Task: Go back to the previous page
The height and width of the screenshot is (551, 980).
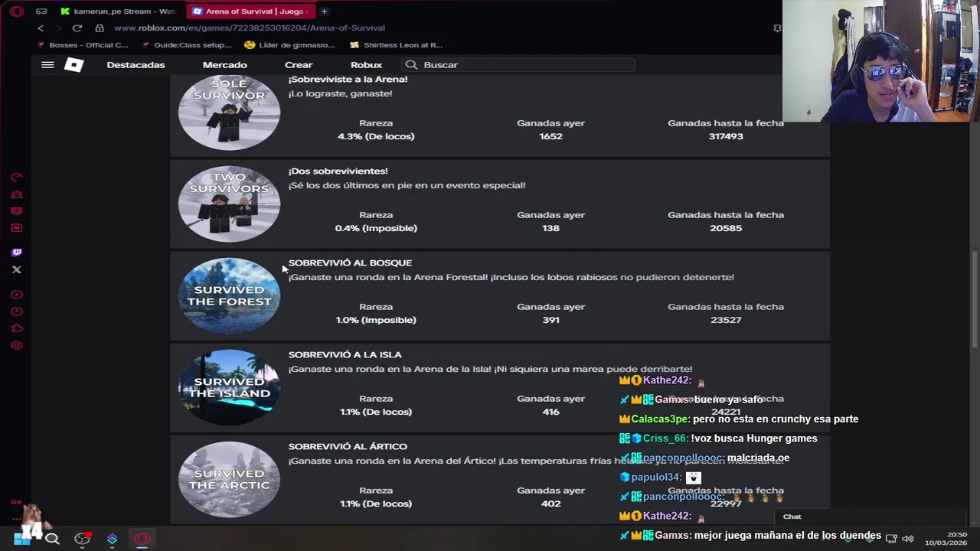Action: (x=41, y=28)
